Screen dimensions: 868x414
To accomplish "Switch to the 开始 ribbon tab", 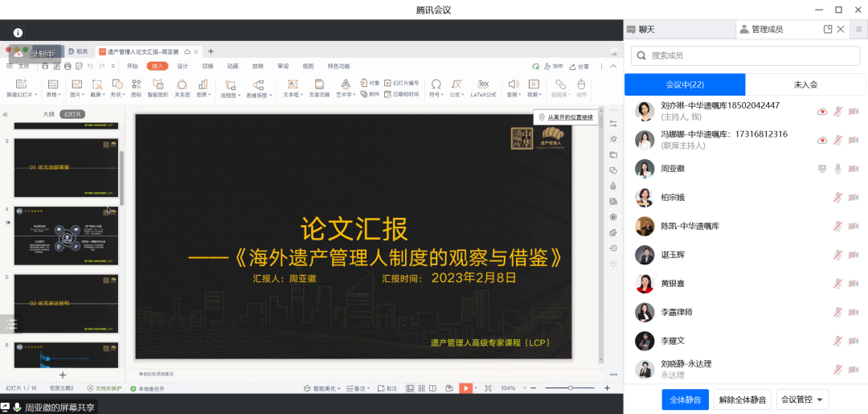I will [x=133, y=67].
